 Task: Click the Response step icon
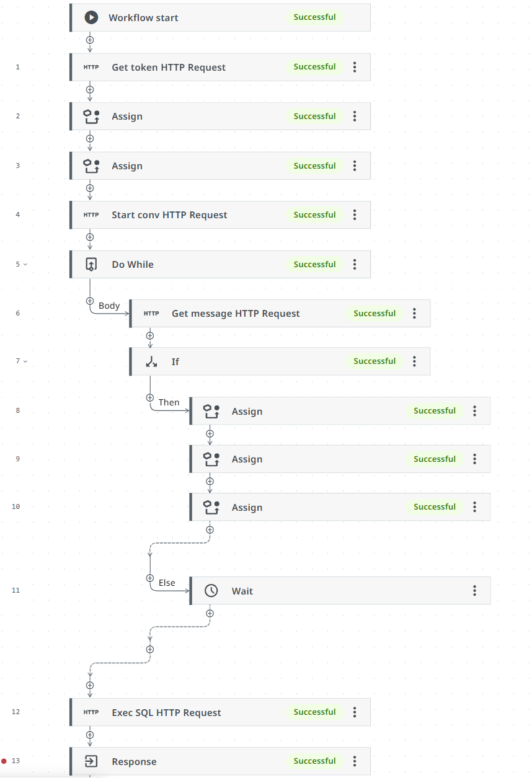(91, 761)
